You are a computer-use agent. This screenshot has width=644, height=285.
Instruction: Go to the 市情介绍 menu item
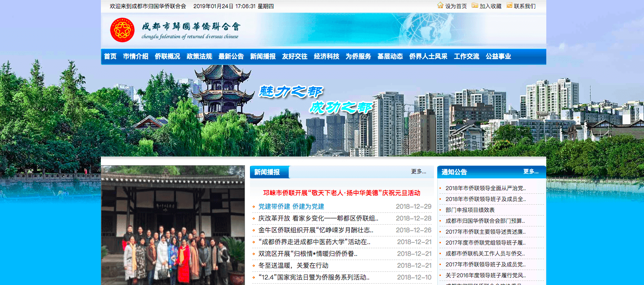pos(135,56)
